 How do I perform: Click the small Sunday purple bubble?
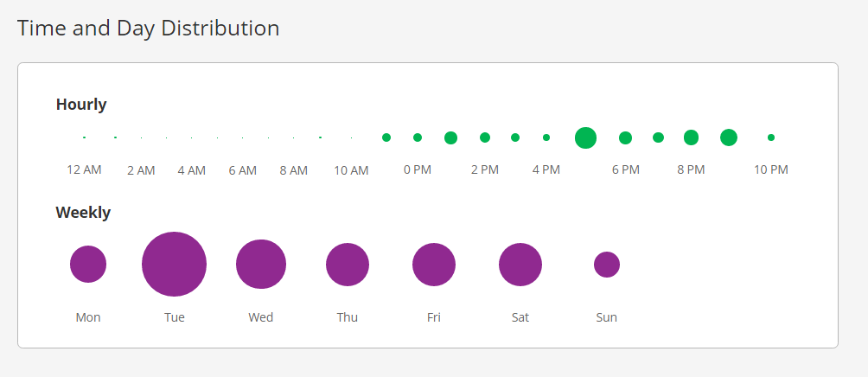coord(607,265)
